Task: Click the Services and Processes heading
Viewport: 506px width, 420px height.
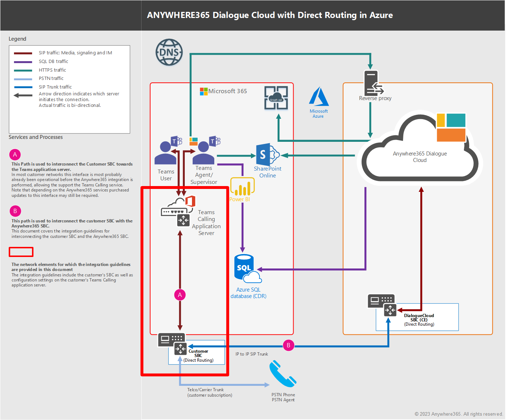Action: click(x=36, y=137)
